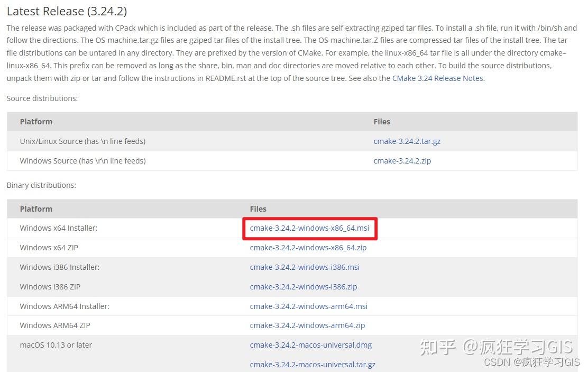Download cmake-3.24.2.zip Windows source

(x=402, y=161)
